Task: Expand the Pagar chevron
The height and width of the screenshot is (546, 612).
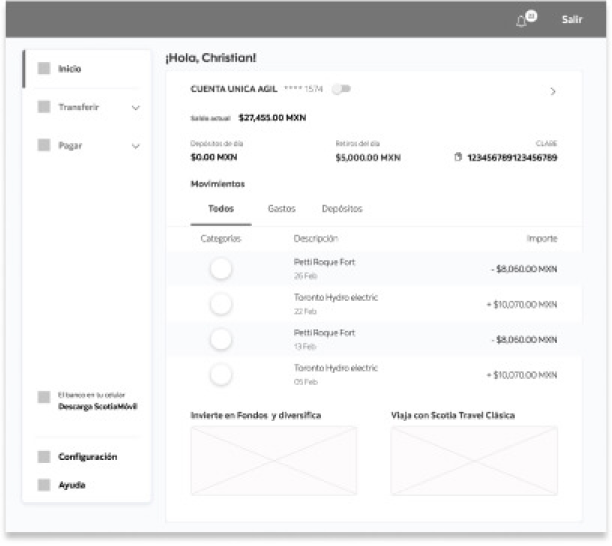Action: (x=135, y=146)
